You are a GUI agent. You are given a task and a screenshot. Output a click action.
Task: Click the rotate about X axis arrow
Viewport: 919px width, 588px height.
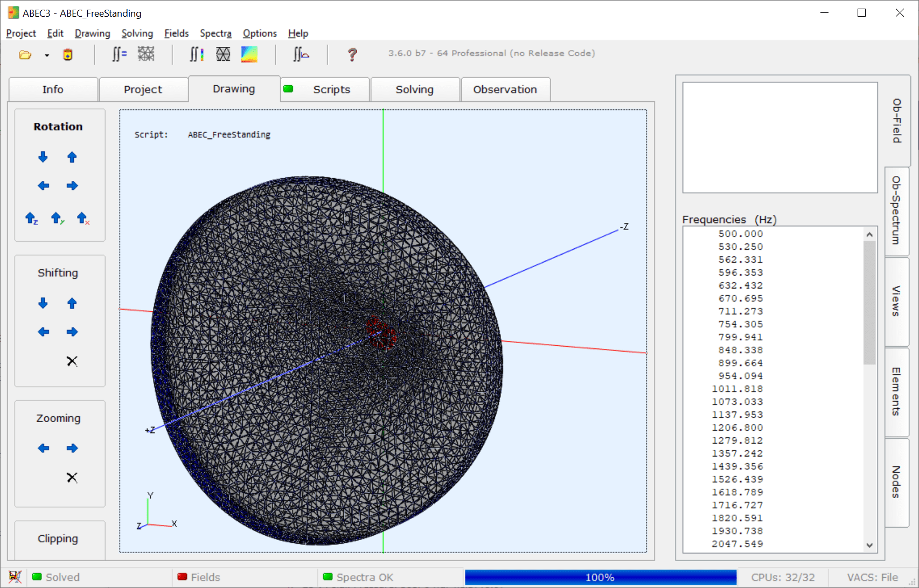(x=83, y=218)
